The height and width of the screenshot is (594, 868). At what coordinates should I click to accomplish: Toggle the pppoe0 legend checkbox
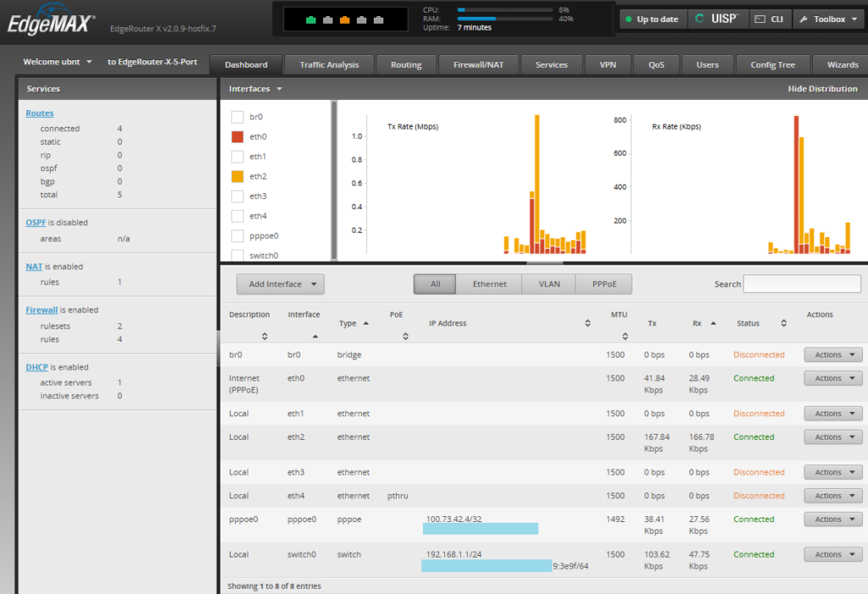pyautogui.click(x=237, y=236)
